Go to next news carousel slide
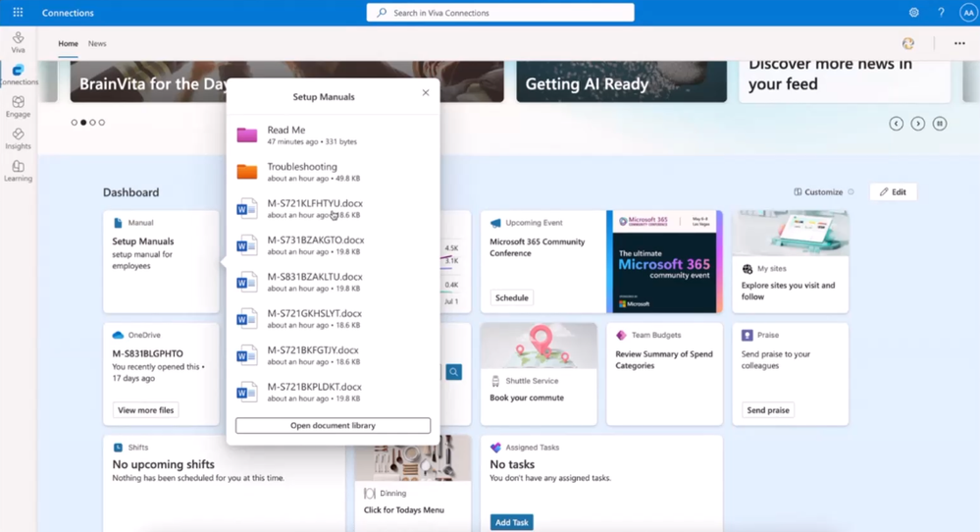Viewport: 980px width, 532px height. pyautogui.click(x=917, y=123)
